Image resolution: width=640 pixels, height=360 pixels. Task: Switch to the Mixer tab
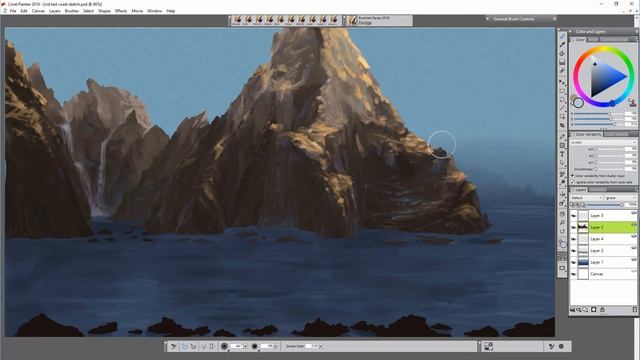click(593, 40)
